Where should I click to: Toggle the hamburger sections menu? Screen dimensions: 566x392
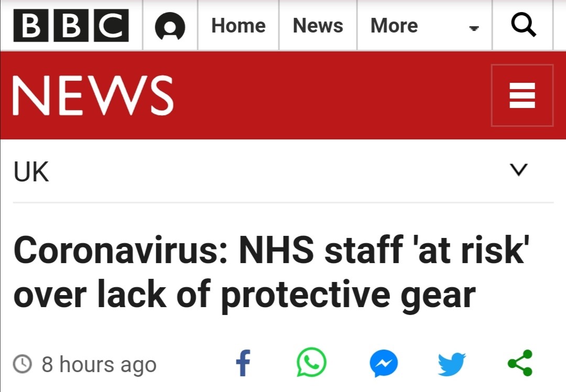click(x=522, y=95)
